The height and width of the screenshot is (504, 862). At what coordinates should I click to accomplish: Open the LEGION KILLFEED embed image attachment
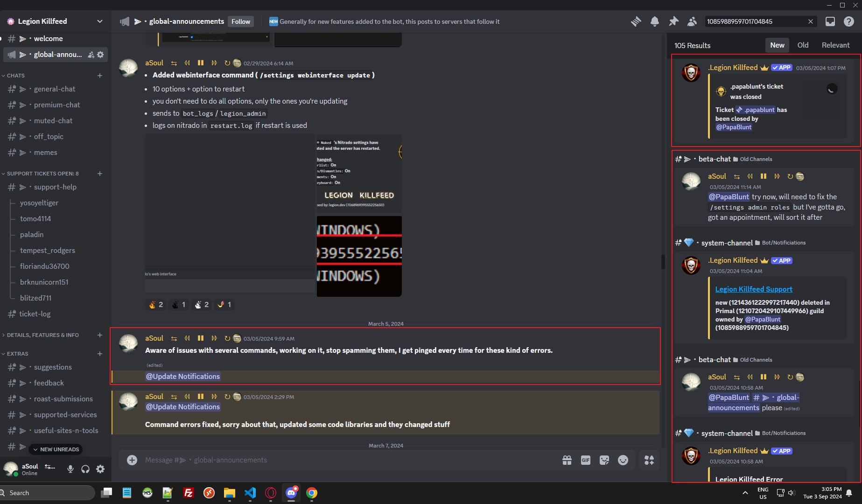tap(359, 173)
